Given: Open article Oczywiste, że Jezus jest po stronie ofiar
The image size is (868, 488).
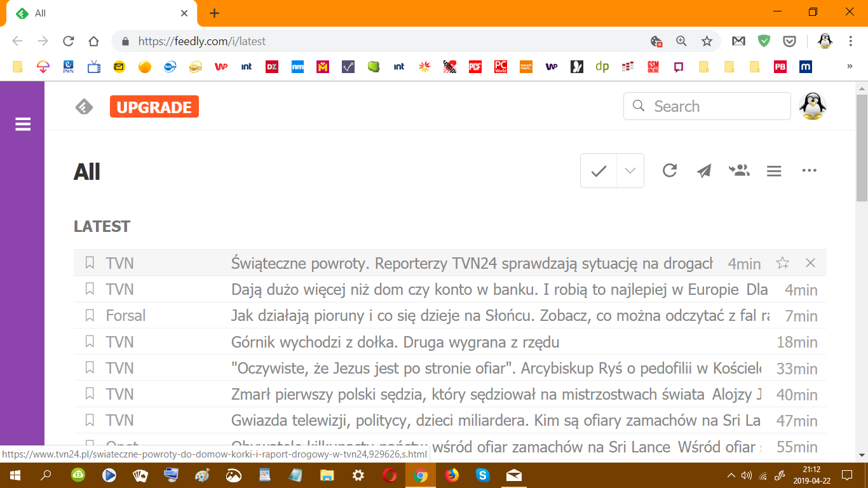Looking at the screenshot, I should (x=496, y=369).
